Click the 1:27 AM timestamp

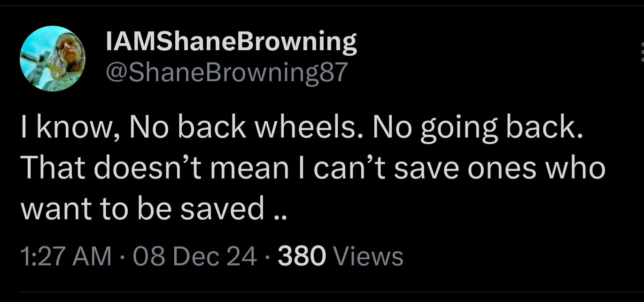pos(66,256)
